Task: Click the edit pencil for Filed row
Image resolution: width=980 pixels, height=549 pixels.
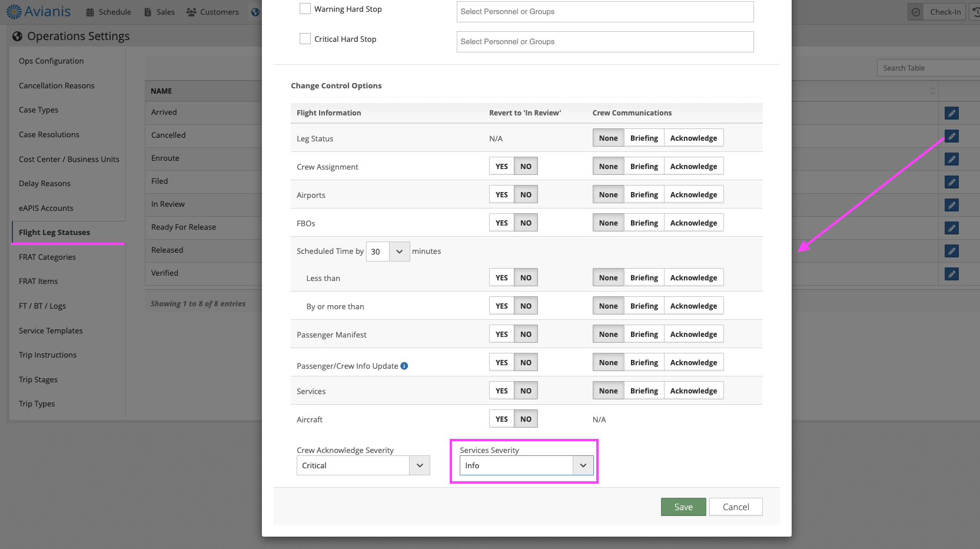Action: pyautogui.click(x=951, y=182)
